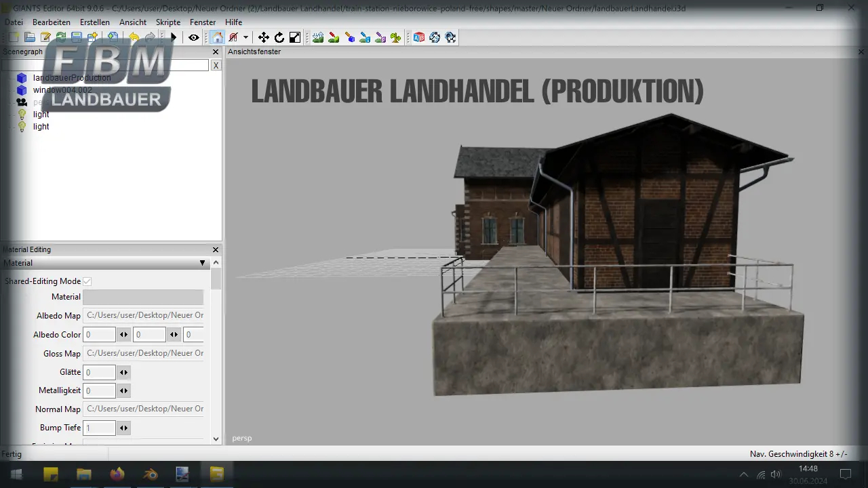Click Material panel scrollbar up arrow
This screenshot has height=488, width=868.
pyautogui.click(x=216, y=263)
